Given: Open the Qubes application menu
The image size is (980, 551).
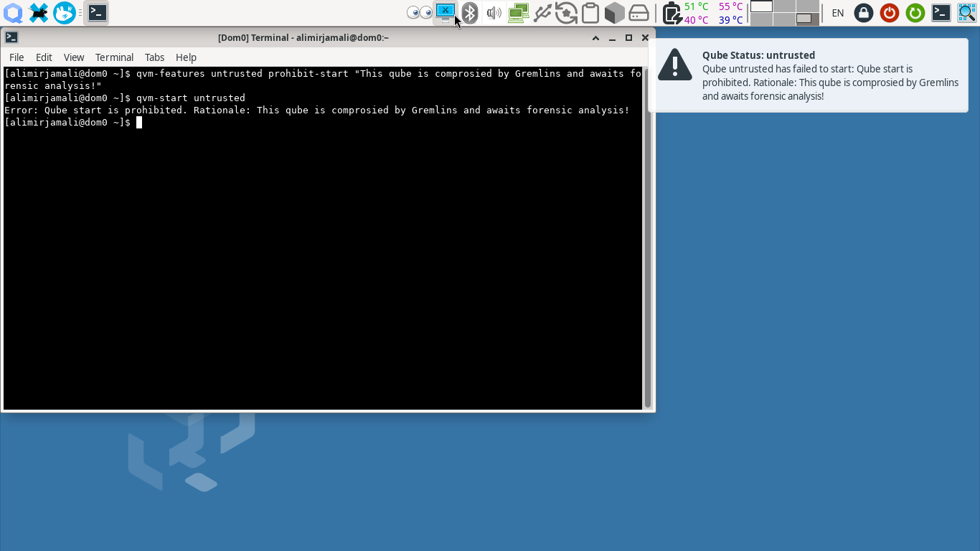Looking at the screenshot, I should (x=13, y=13).
